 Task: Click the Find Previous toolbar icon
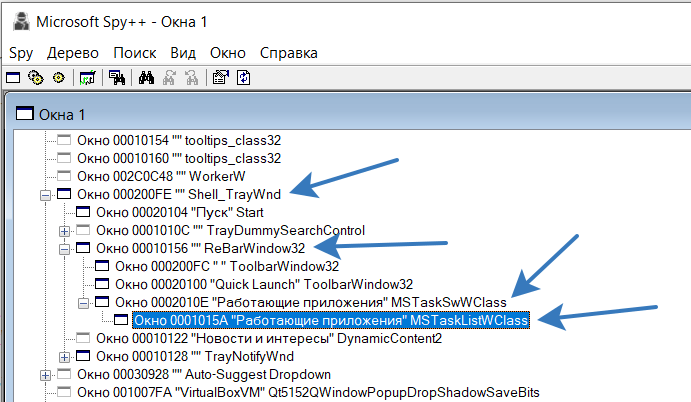point(192,78)
